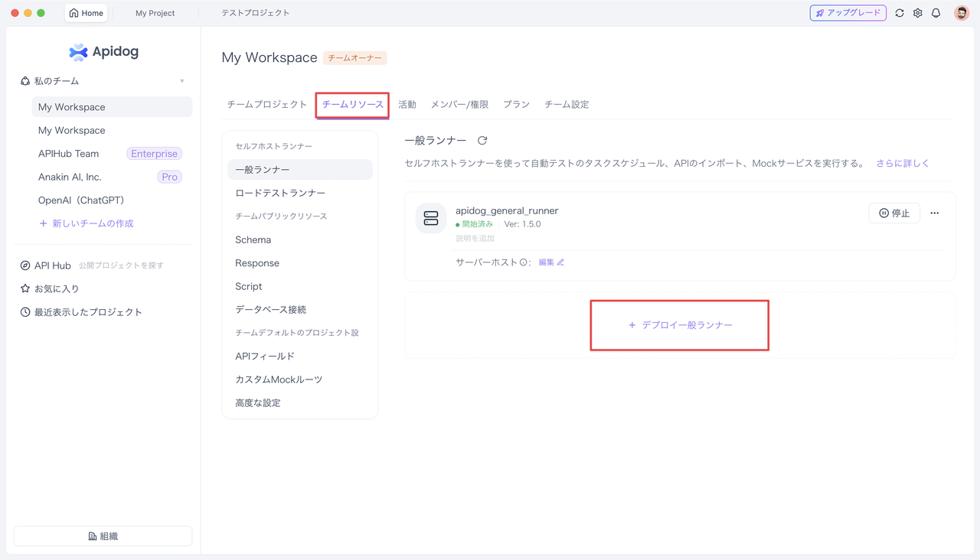Screen dimensions: 980x560
Task: Switch to the My Project tab
Action: [155, 13]
